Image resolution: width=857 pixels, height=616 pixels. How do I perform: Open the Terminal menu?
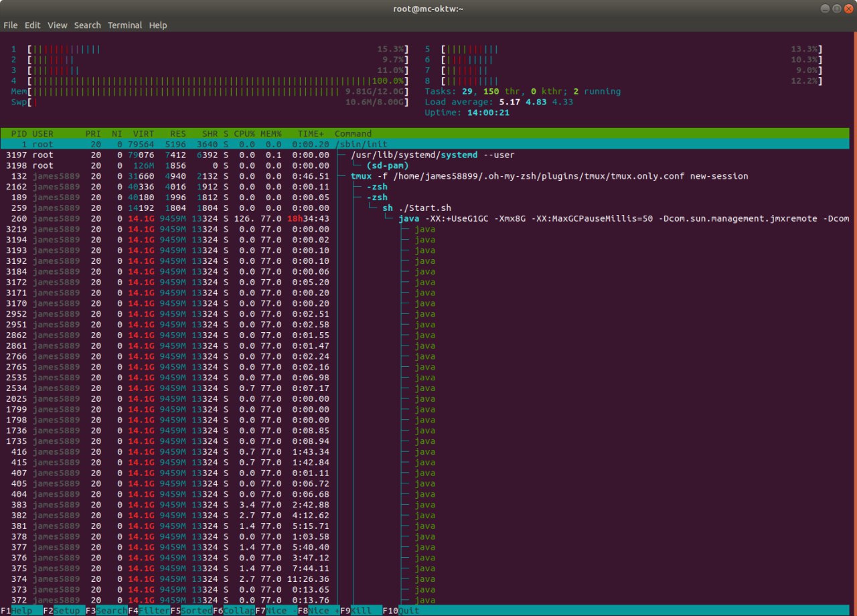(x=125, y=25)
